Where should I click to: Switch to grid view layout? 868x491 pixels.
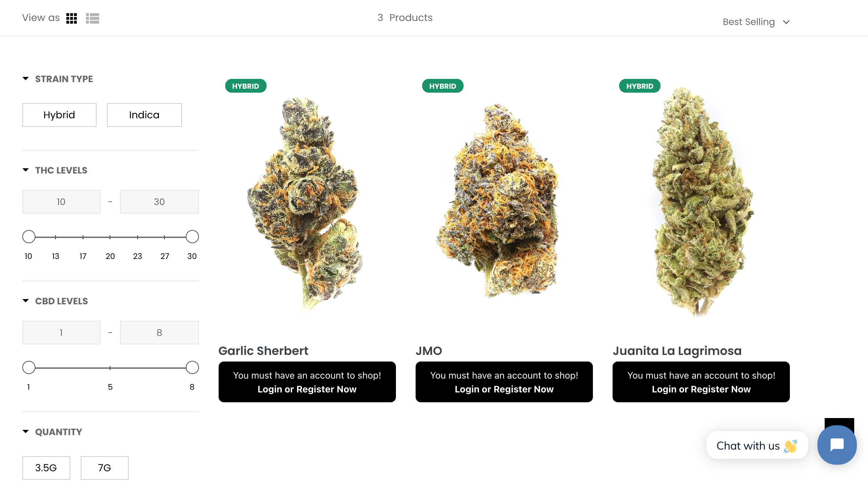point(72,18)
